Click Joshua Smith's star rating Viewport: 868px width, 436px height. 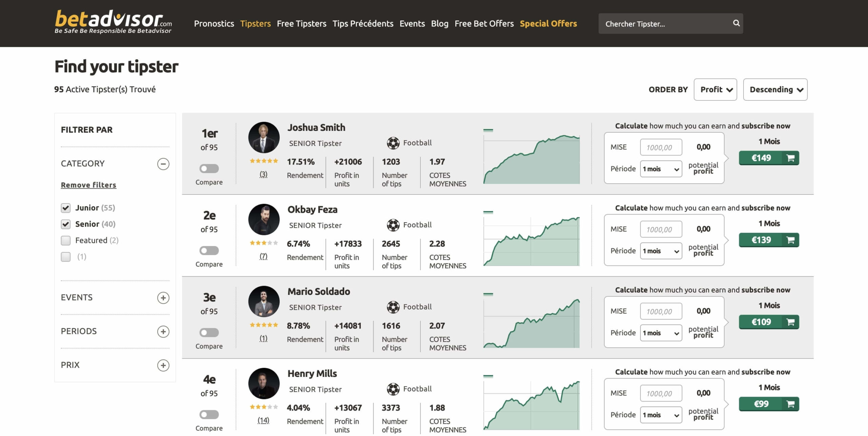[x=264, y=161]
